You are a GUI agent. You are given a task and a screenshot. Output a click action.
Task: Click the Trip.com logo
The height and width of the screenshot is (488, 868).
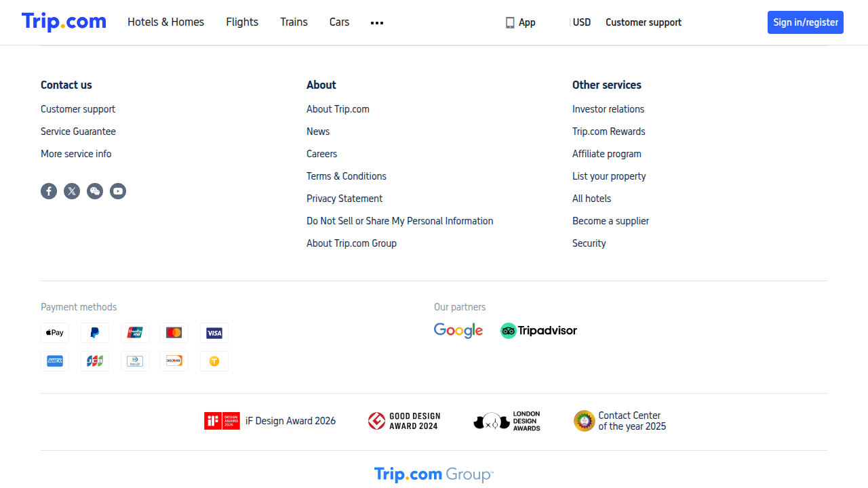(x=64, y=22)
